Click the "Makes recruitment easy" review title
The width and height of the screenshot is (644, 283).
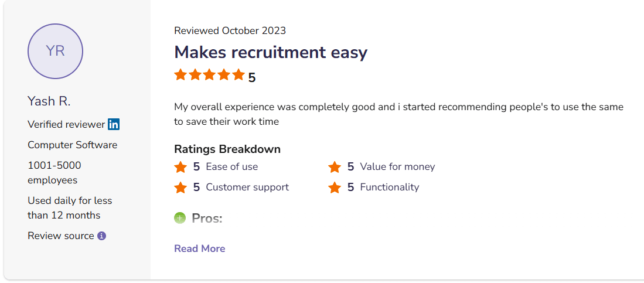(271, 52)
